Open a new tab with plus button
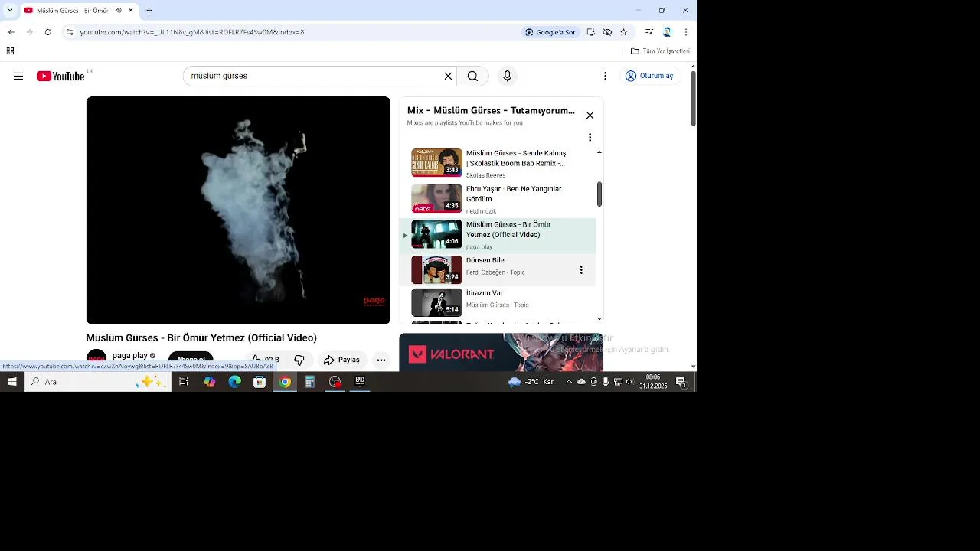Image resolution: width=980 pixels, height=551 pixels. click(149, 11)
